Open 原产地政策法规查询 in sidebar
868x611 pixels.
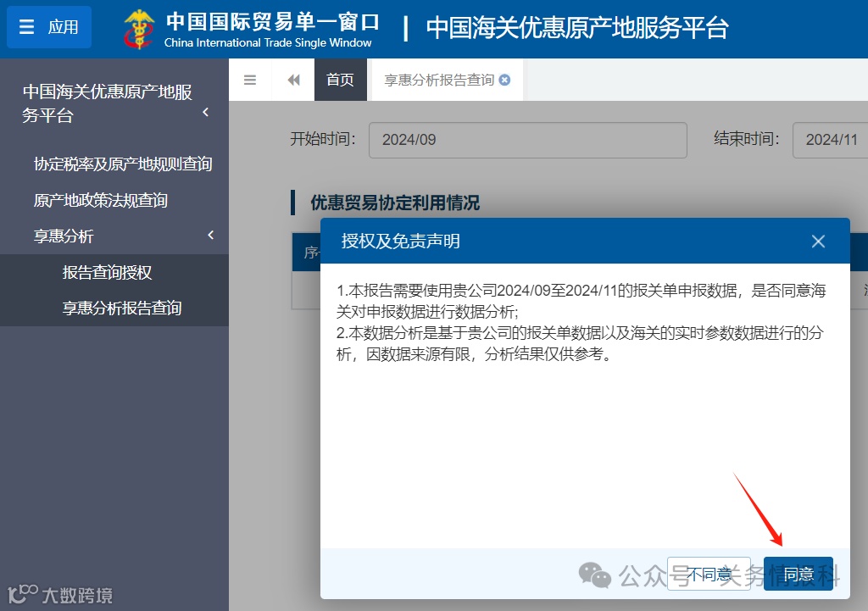coord(100,200)
